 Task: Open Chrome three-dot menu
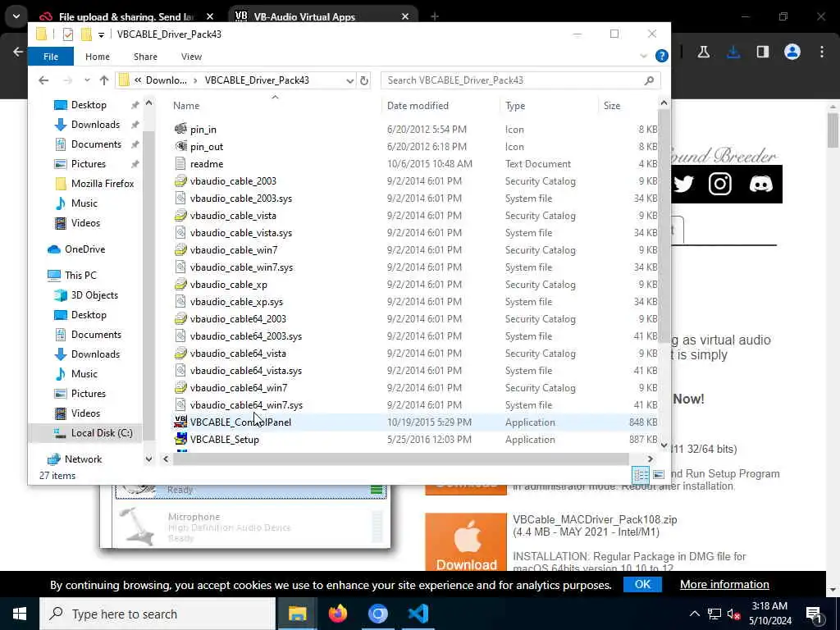pos(822,52)
